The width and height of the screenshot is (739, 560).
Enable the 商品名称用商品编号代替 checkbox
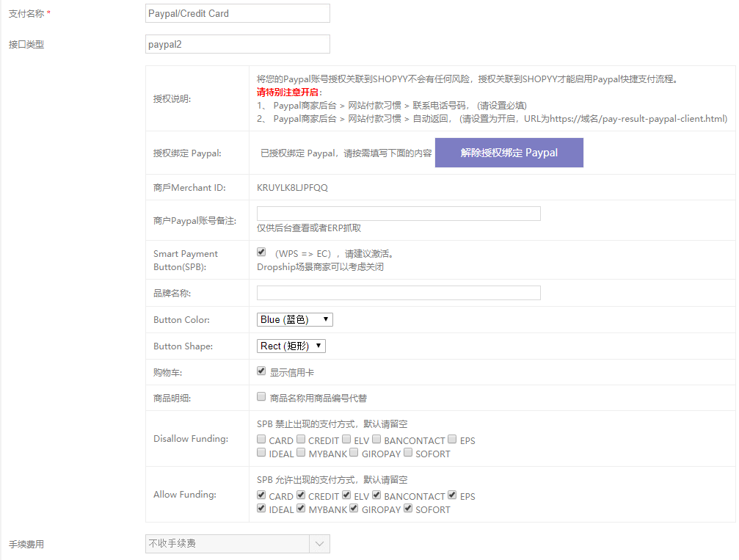(261, 397)
